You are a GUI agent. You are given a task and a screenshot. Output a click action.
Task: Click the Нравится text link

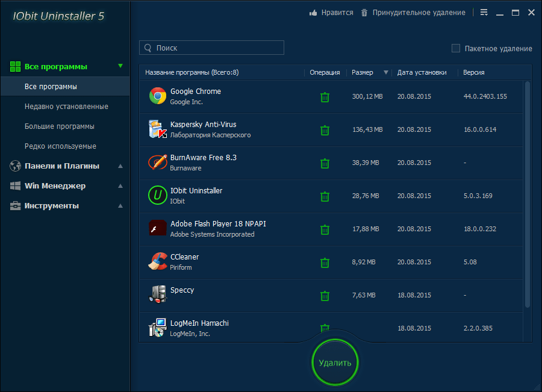coord(337,13)
